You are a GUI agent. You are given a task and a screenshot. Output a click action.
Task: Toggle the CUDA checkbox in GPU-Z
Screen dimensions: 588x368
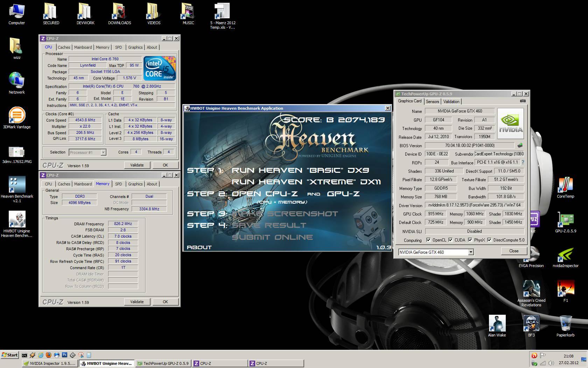point(450,240)
